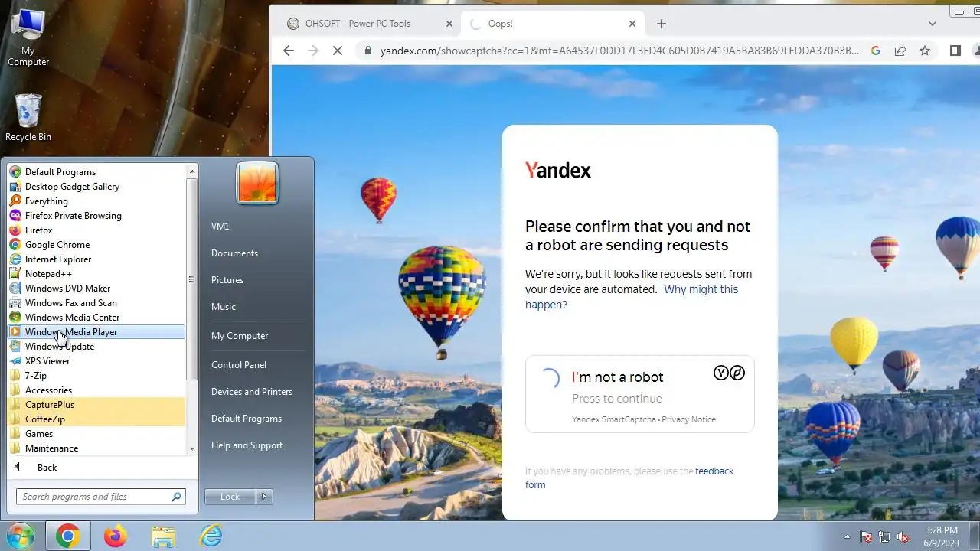Open Devices and Printers
This screenshot has width=980, height=551.
pos(252,392)
